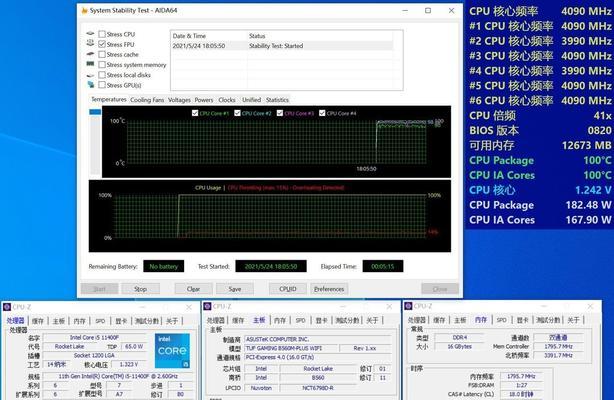Click the No battery status field
The height and width of the screenshot is (400, 614).
[164, 266]
